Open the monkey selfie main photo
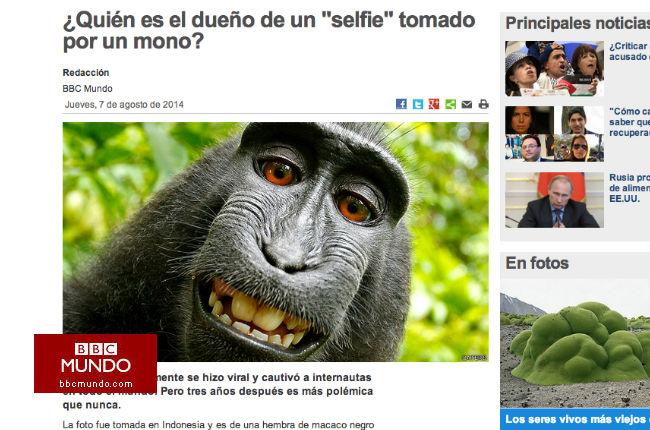This screenshot has width=650, height=430. tap(276, 241)
